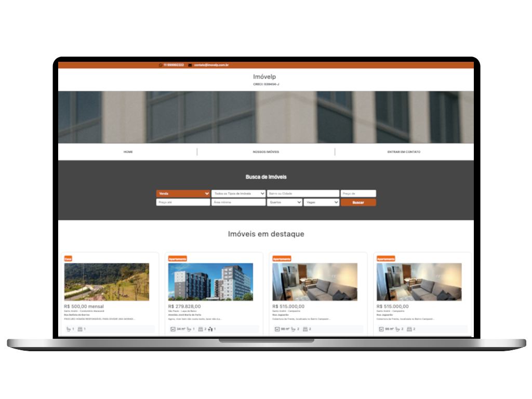Click the area icon on the last apartment card

pyautogui.click(x=381, y=329)
